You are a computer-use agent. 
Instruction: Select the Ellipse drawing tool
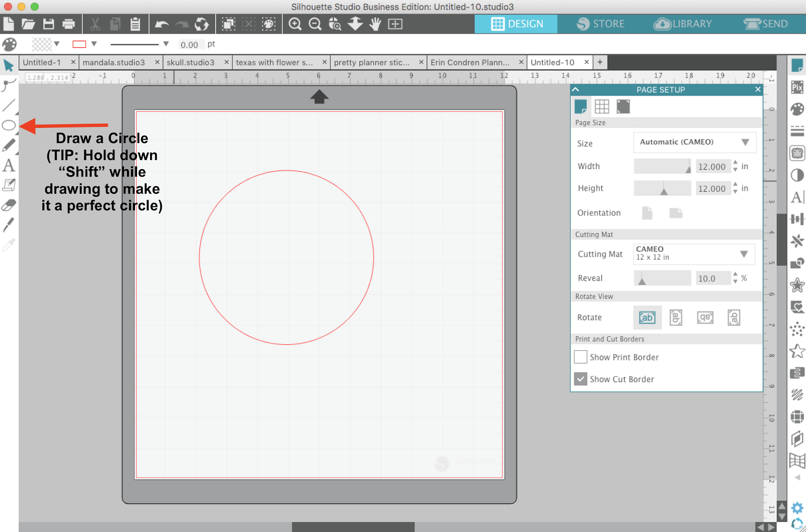pyautogui.click(x=8, y=125)
